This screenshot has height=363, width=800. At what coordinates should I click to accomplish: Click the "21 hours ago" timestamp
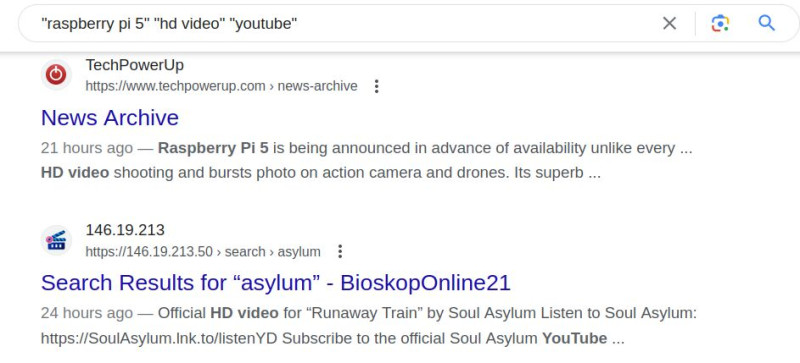click(87, 149)
